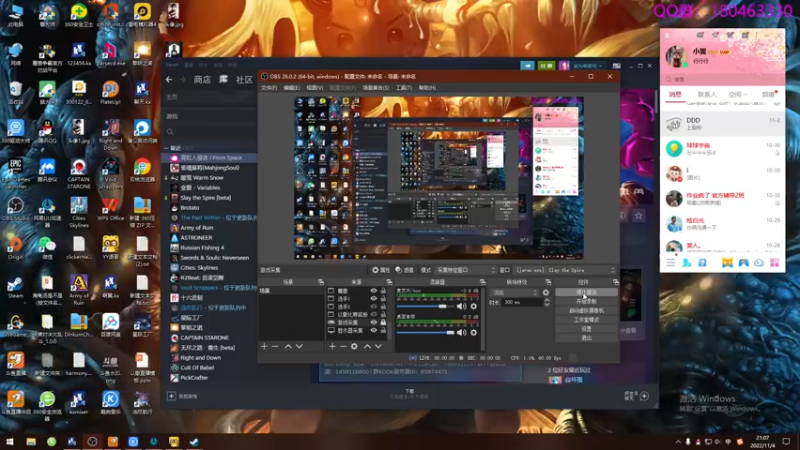Toggle lock on 显示器采集 source

[383, 331]
